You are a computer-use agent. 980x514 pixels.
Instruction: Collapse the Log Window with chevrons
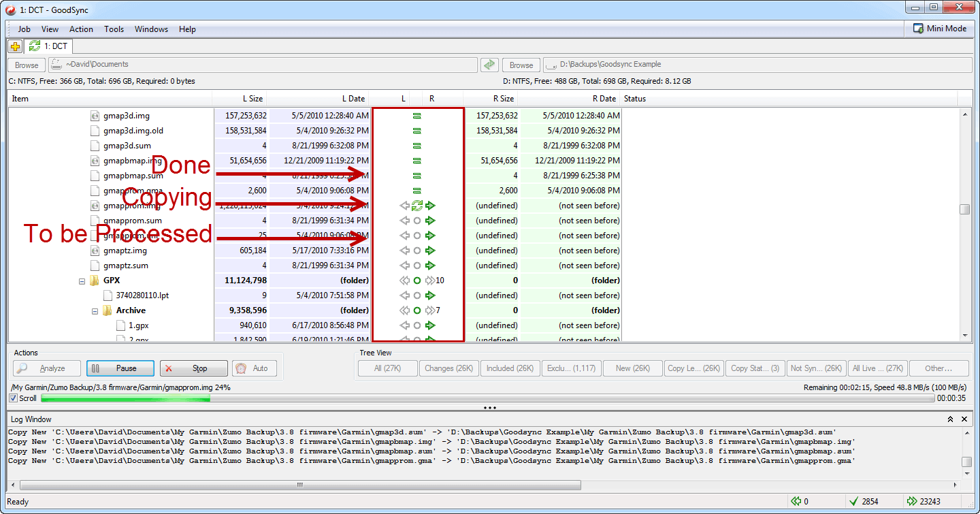click(950, 419)
